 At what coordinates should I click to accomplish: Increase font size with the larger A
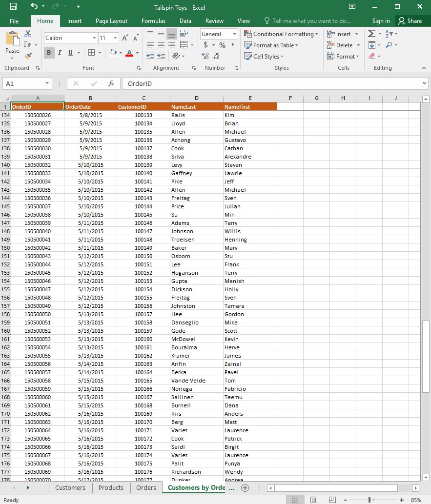pos(125,38)
